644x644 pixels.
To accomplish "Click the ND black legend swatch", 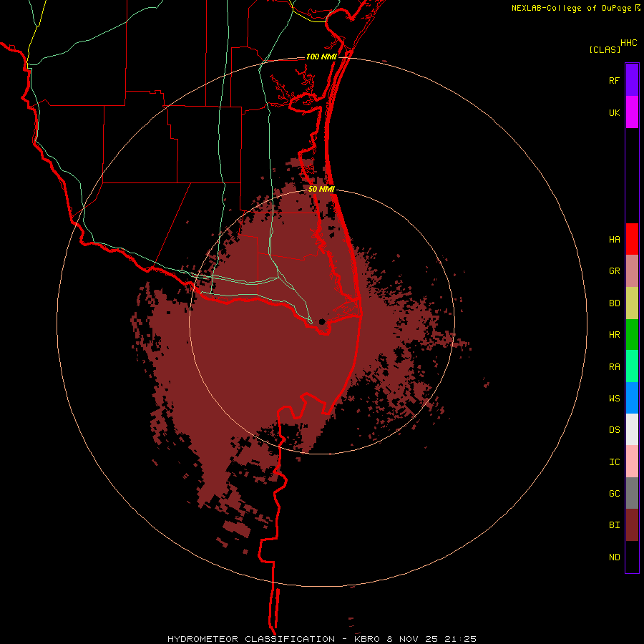I will (x=632, y=557).
